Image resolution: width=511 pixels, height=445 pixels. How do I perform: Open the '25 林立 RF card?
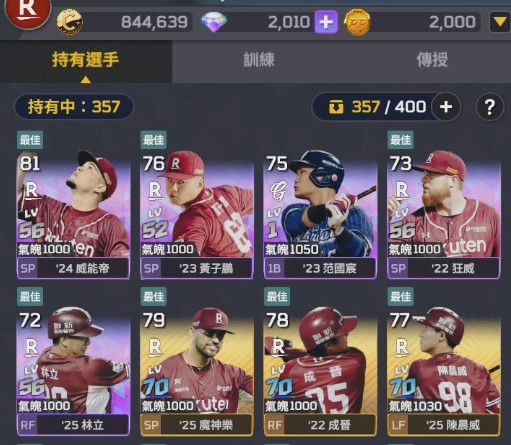point(73,371)
